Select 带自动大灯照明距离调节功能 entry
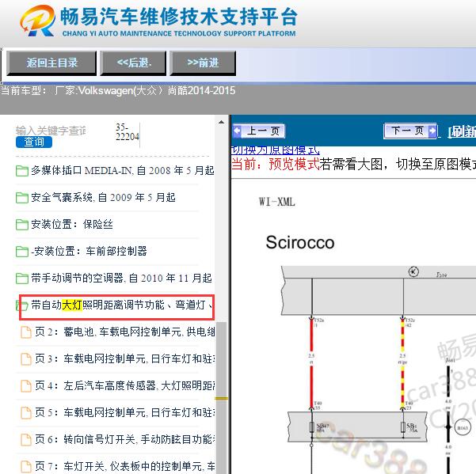This screenshot has width=476, height=474. pos(121,305)
